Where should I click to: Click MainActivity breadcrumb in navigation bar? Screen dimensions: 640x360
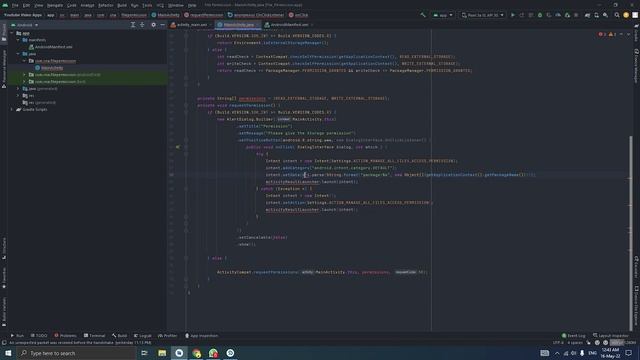166,15
